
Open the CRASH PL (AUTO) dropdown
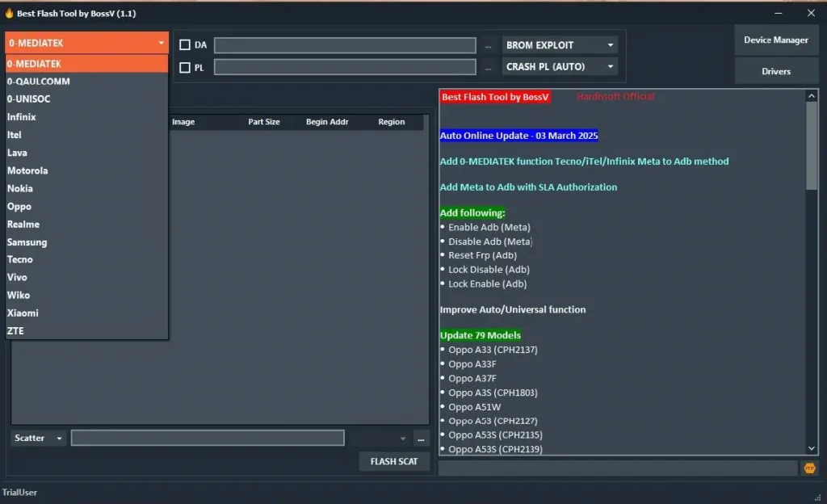point(559,66)
